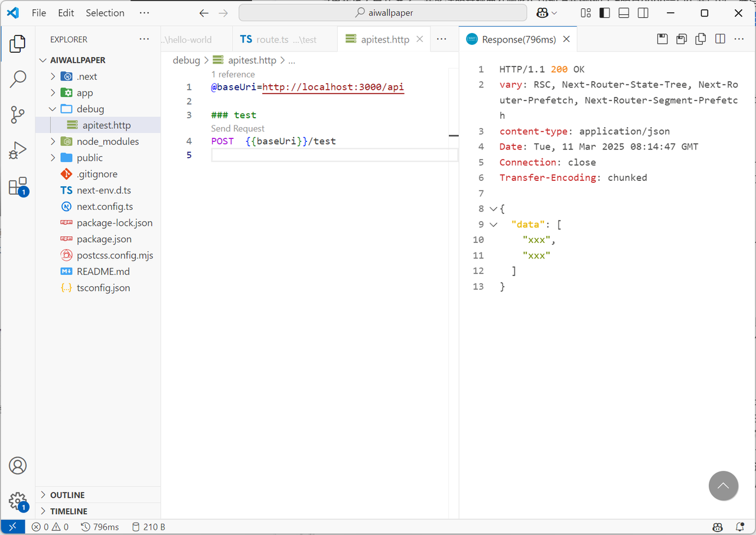Open the Run and Debug view
Screen dimensions: 756x535
(18, 151)
